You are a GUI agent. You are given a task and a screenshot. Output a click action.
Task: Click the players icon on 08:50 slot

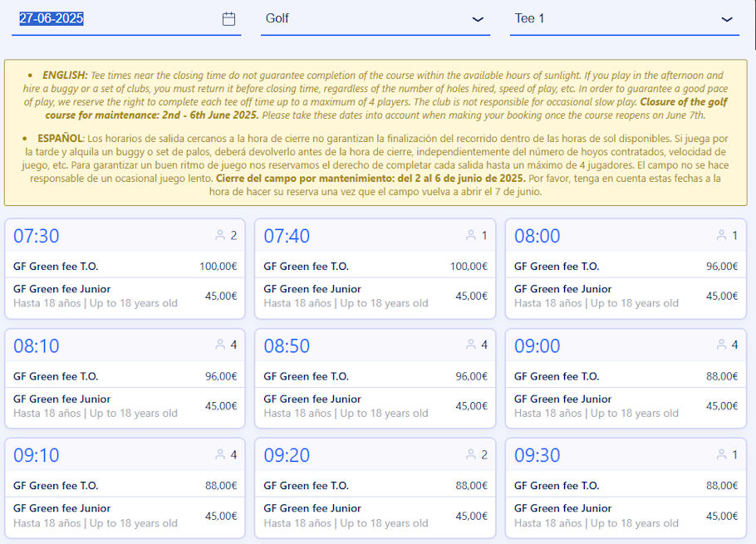pos(471,346)
